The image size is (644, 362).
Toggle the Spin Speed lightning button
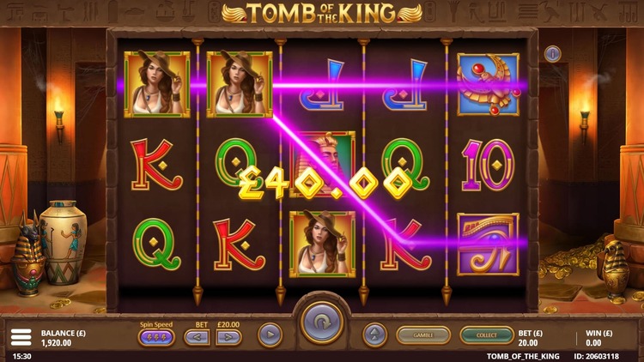point(156,337)
